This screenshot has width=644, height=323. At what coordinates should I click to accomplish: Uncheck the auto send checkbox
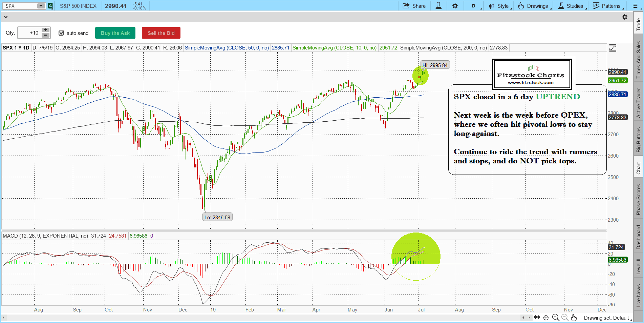click(x=61, y=33)
